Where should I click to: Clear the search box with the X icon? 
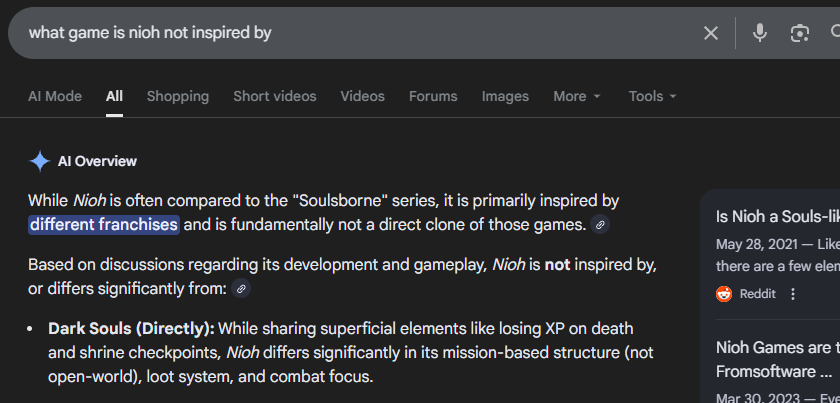pyautogui.click(x=711, y=33)
